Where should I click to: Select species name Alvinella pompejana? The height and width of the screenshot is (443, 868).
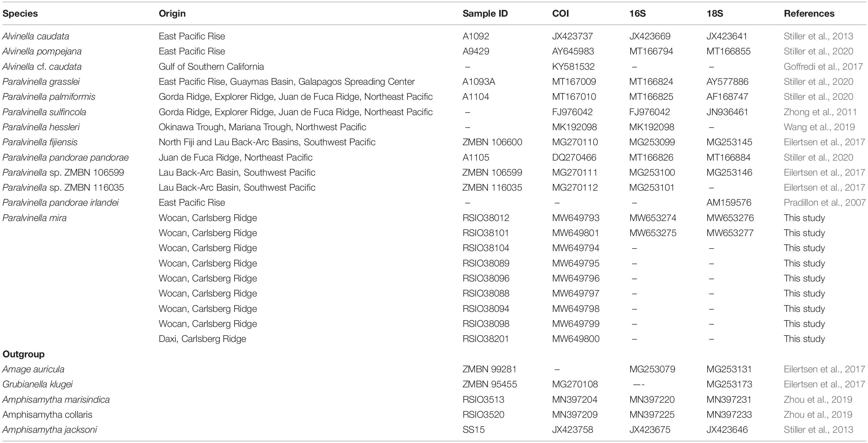point(42,51)
